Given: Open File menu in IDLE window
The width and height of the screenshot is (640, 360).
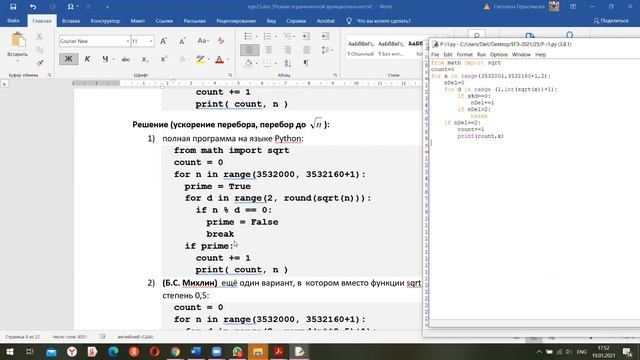Looking at the screenshot, I should [x=435, y=55].
